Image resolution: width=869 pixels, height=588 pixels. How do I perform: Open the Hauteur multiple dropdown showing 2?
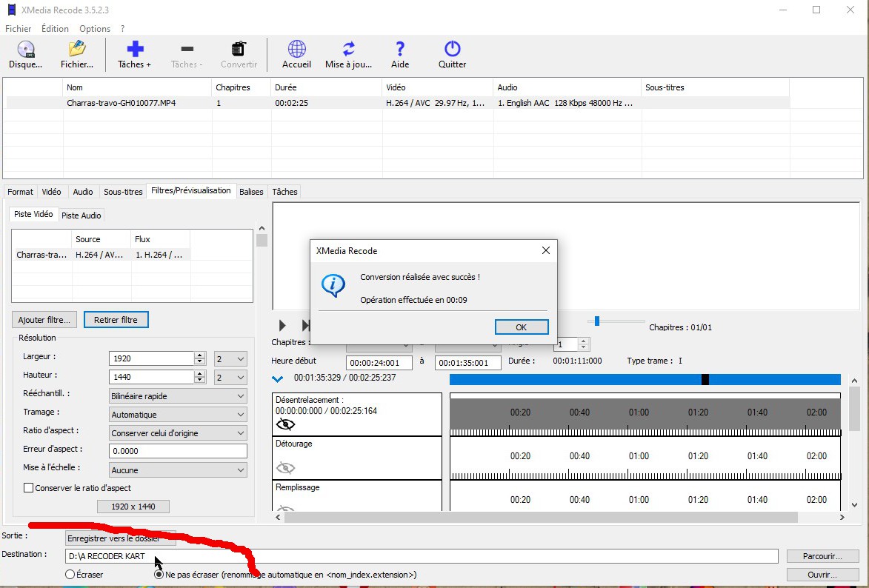tap(230, 378)
